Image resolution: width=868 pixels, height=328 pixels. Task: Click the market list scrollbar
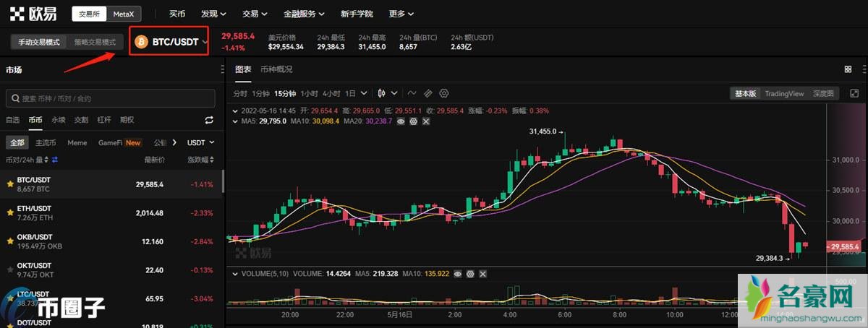pyautogui.click(x=223, y=181)
